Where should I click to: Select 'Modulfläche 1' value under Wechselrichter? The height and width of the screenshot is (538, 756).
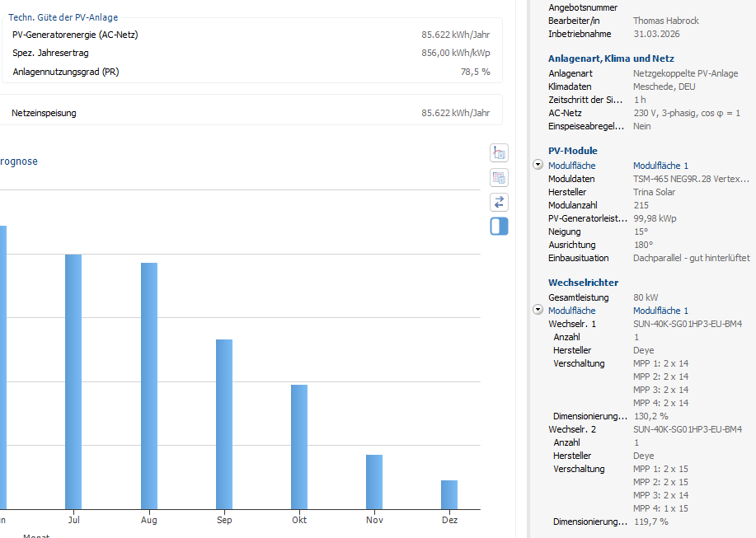click(x=660, y=311)
